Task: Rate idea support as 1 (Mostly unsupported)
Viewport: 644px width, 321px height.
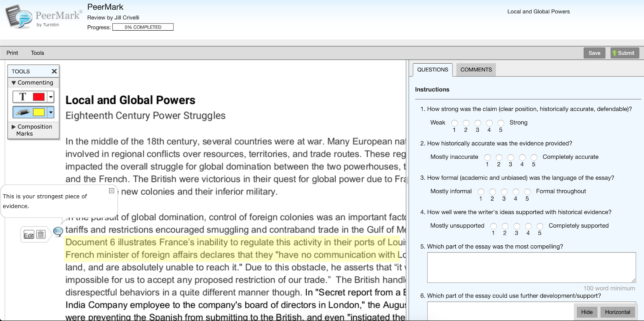Action: point(493,226)
